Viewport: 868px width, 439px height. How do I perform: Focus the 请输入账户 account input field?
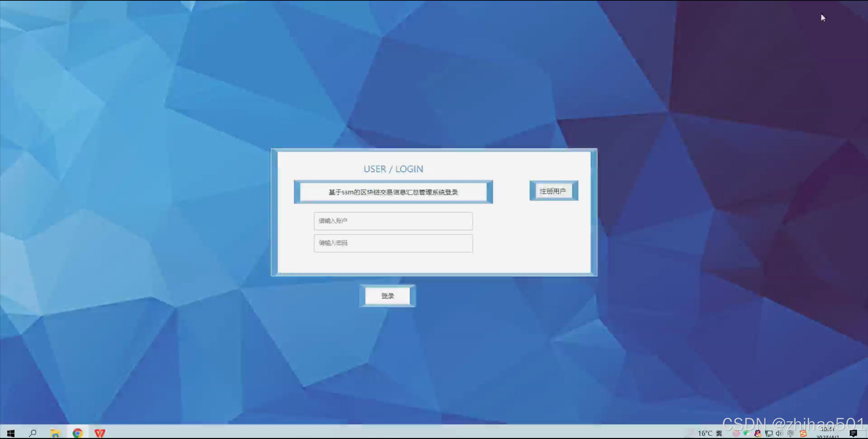[x=393, y=221]
